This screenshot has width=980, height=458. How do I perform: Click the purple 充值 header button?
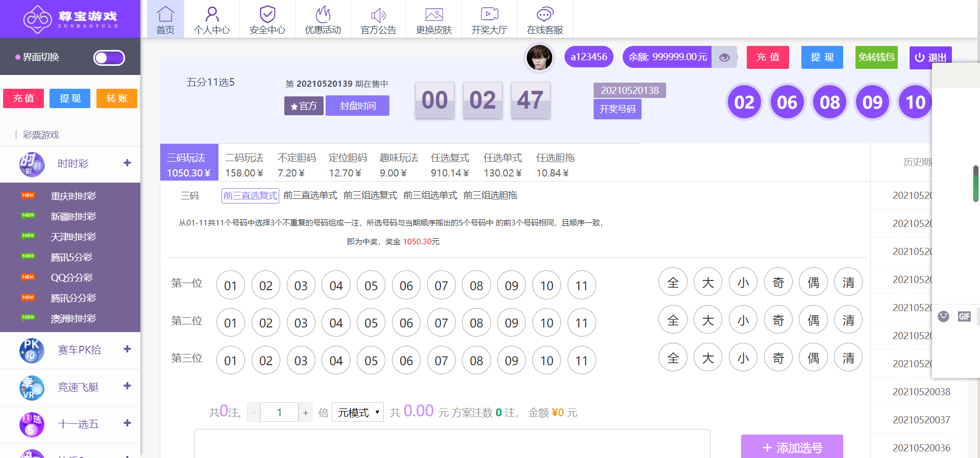[x=768, y=57]
